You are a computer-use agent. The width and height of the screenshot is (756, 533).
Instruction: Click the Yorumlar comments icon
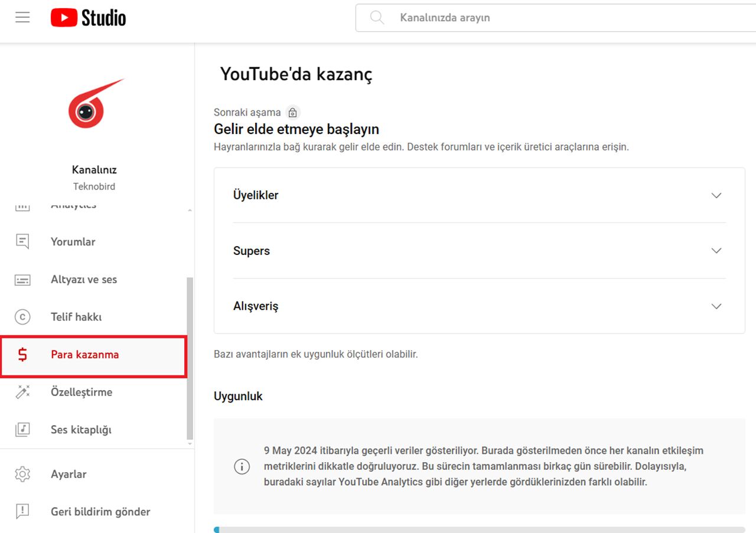[22, 241]
